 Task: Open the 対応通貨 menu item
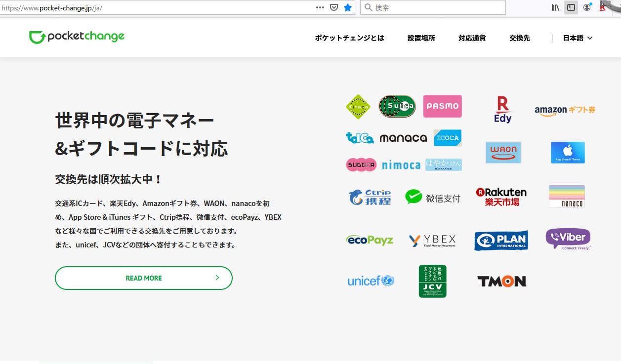coord(472,38)
